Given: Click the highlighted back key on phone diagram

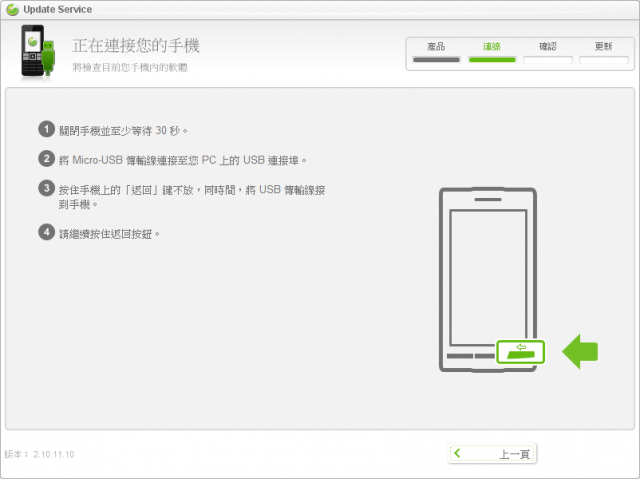Looking at the screenshot, I should pos(521,352).
